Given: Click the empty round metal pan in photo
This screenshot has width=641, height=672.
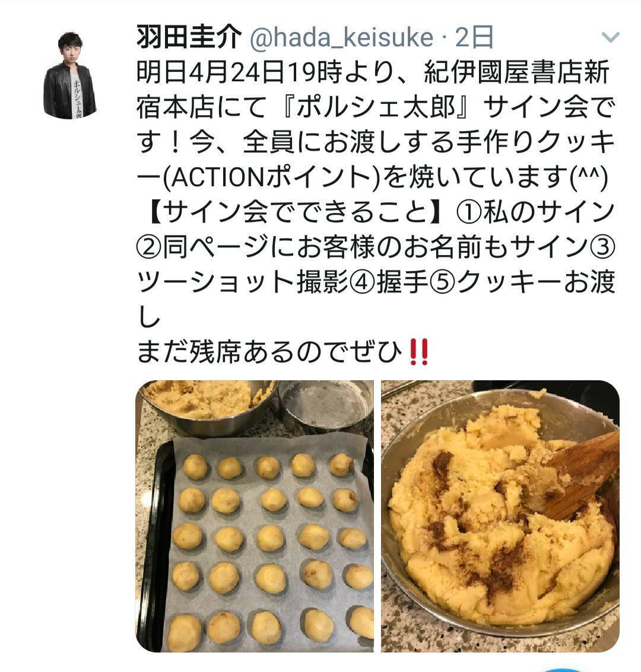Looking at the screenshot, I should point(325,406).
